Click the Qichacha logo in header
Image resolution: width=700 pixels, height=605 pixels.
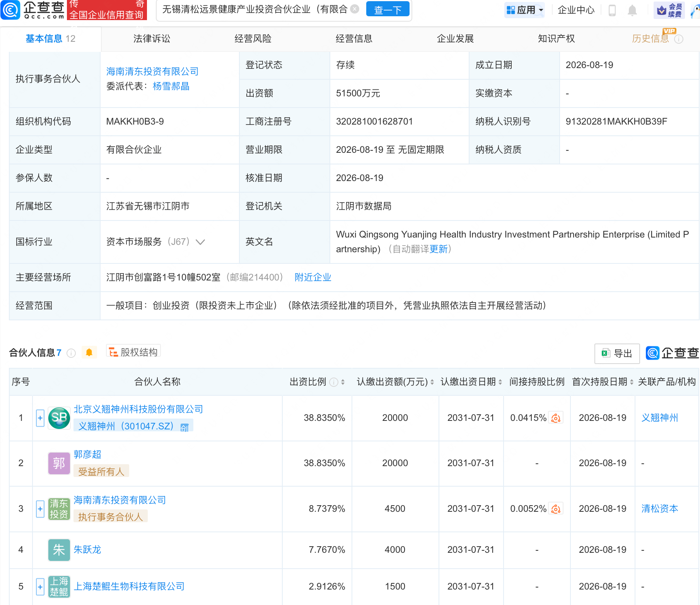point(32,10)
